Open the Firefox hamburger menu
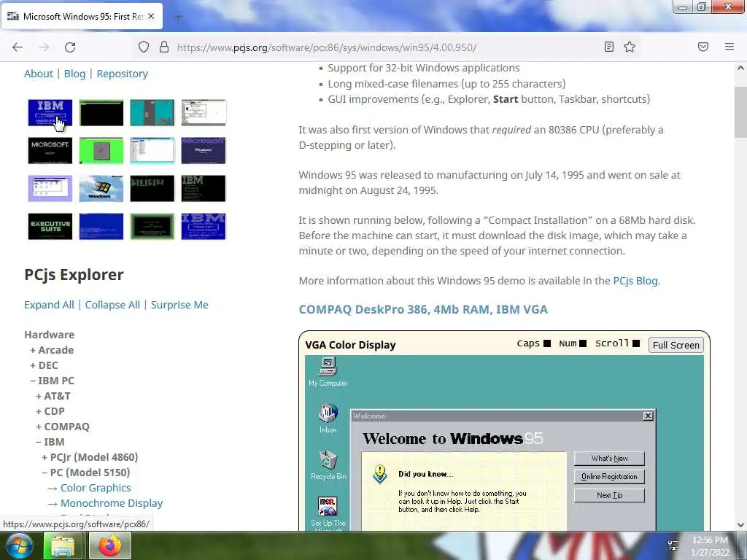 coord(729,47)
